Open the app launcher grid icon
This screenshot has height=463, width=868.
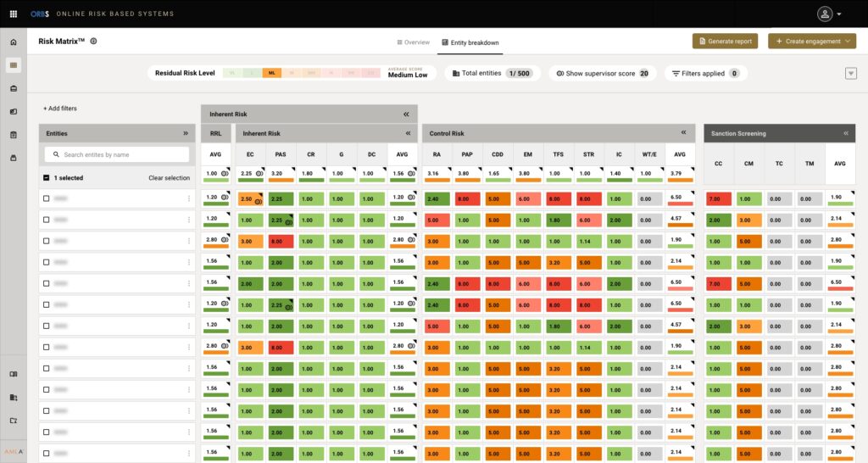(13, 14)
